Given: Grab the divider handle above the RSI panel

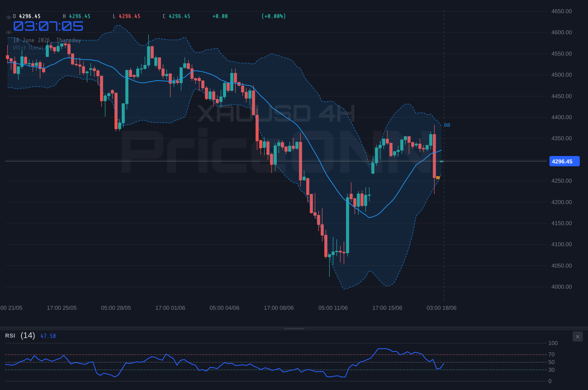Looking at the screenshot, I should pyautogui.click(x=294, y=329).
